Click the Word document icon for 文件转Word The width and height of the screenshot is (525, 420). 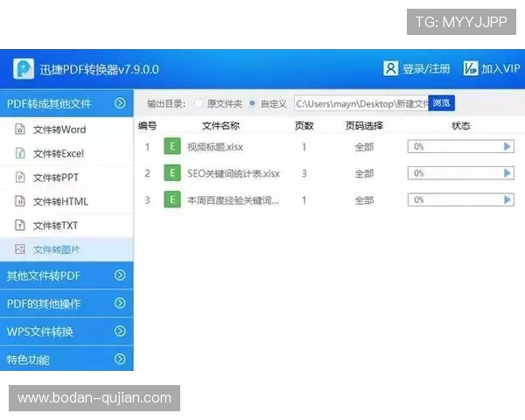[x=20, y=129]
